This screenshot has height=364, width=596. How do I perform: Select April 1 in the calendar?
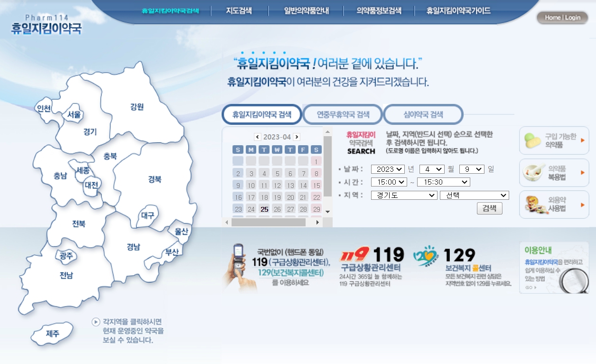click(x=316, y=161)
